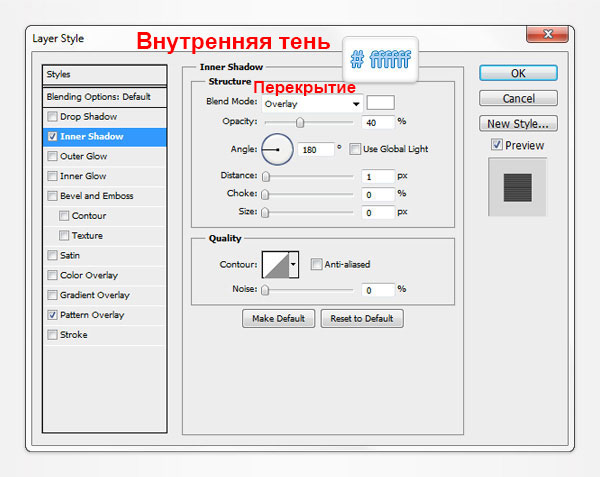Click the style preview thumbnail
Screen dimensions: 600x477
coord(517,187)
